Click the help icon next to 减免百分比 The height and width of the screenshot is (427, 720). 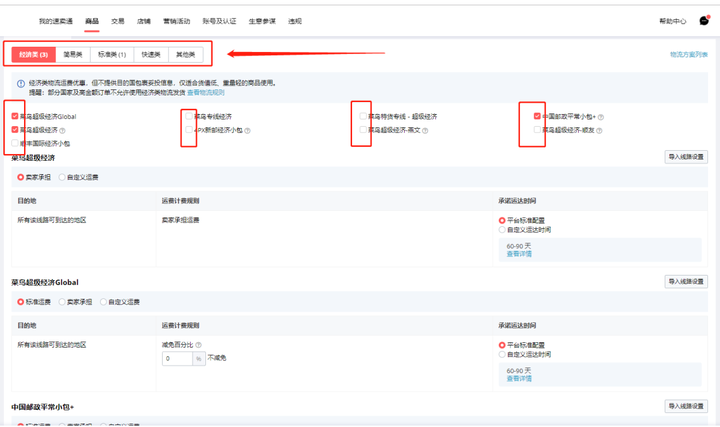coord(198,345)
